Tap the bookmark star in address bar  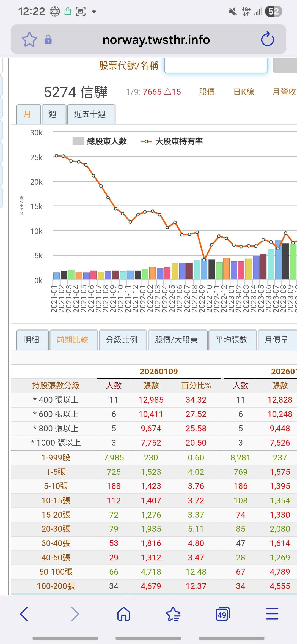coord(29,40)
